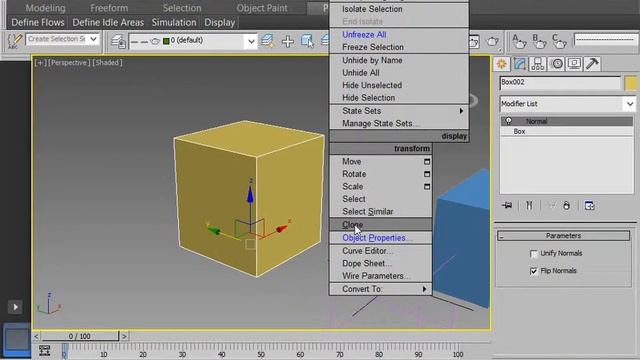
Task: Choose Object Properties from context menu
Action: click(x=380, y=238)
